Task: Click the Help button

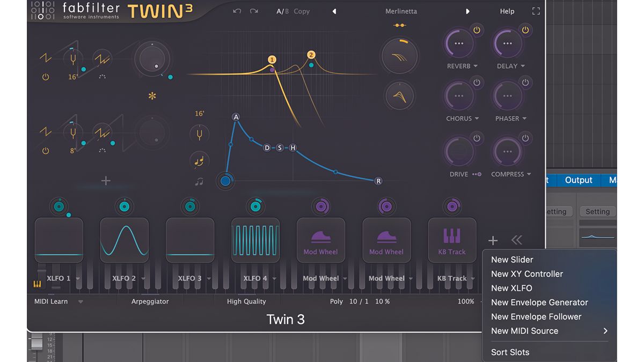Action: [507, 11]
